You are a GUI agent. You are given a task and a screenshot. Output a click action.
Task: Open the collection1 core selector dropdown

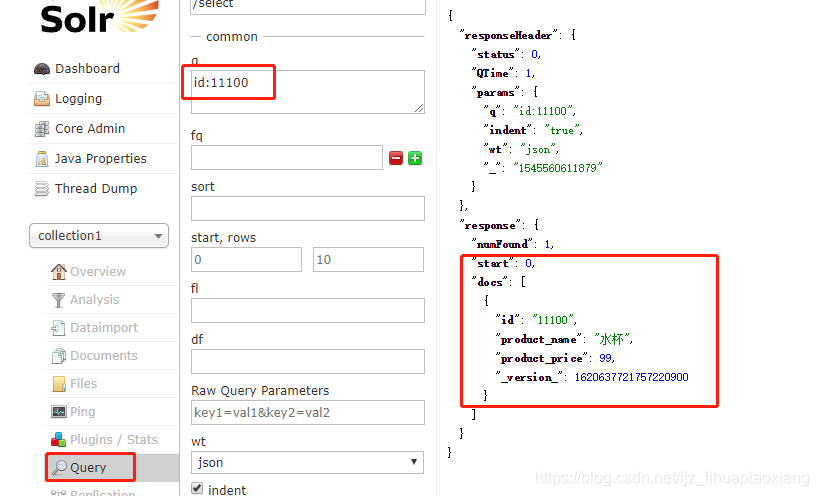pos(99,236)
